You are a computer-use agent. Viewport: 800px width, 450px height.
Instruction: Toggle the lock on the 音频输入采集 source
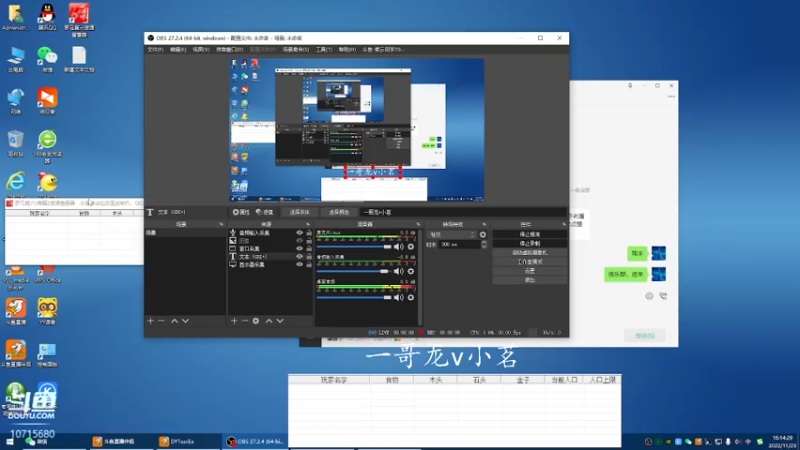point(309,233)
